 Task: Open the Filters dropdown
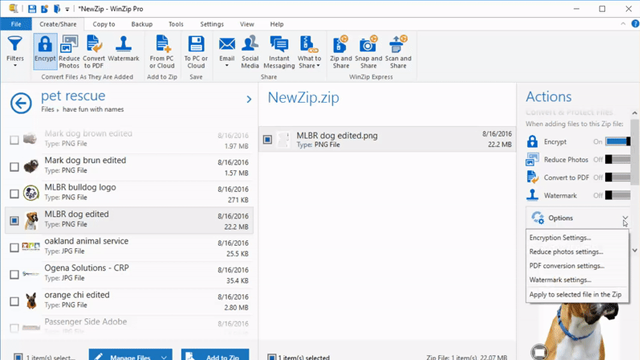[x=15, y=52]
